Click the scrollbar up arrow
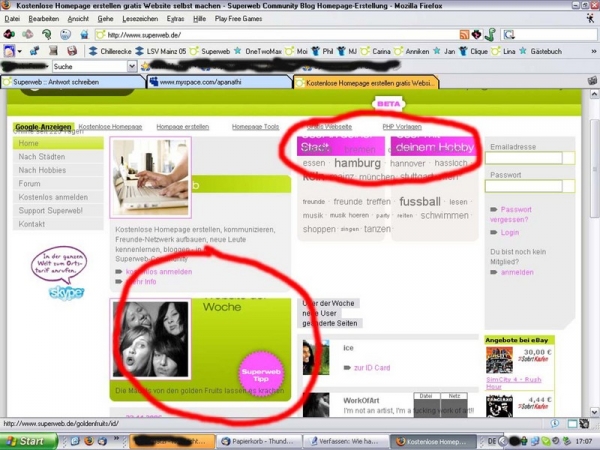 coord(594,93)
